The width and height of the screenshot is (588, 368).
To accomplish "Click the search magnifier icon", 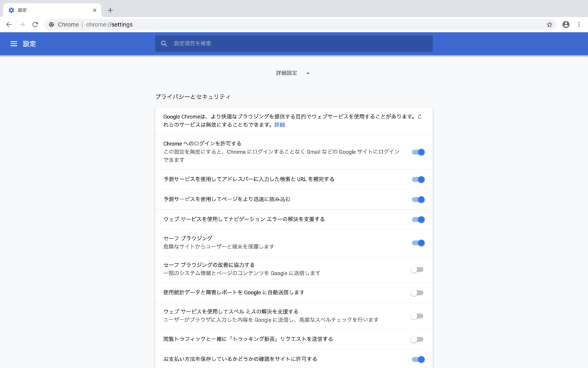I will pos(164,44).
